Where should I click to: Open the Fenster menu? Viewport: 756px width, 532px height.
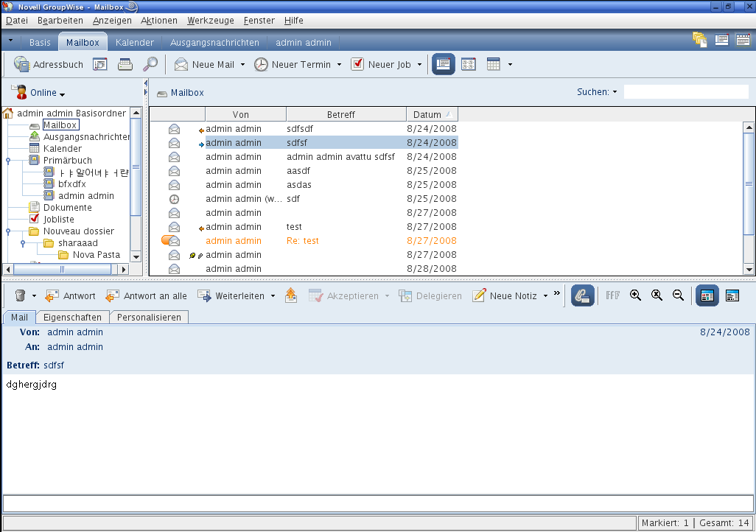(x=259, y=20)
